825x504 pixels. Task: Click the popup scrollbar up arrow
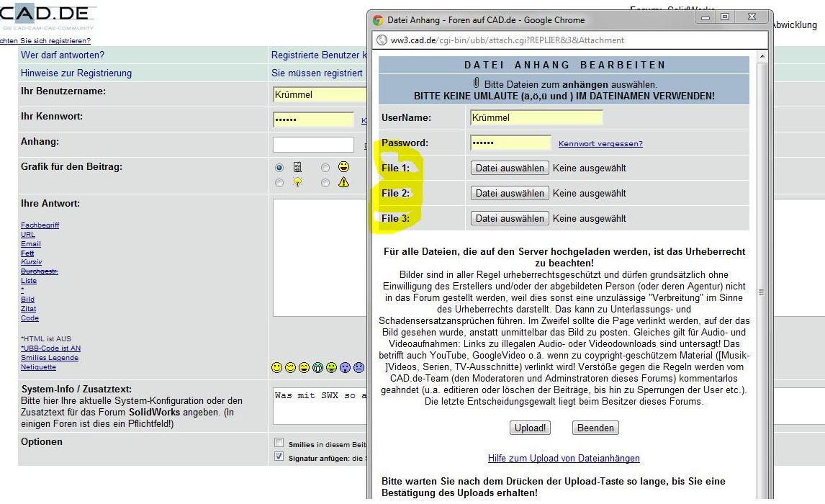(x=762, y=55)
